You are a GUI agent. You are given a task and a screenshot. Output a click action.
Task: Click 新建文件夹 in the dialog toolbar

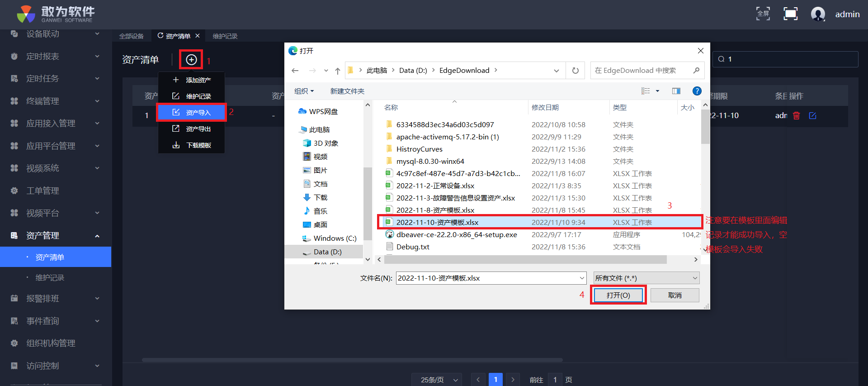(x=347, y=91)
